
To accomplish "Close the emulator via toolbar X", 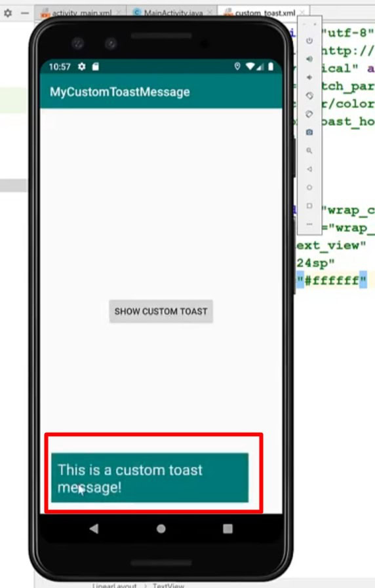I will tap(315, 24).
